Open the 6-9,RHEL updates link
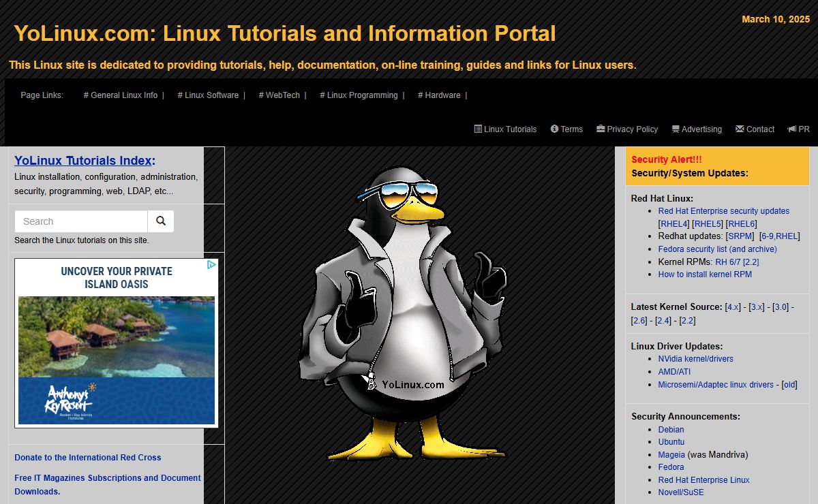Image resolution: width=818 pixels, height=504 pixels. point(780,236)
